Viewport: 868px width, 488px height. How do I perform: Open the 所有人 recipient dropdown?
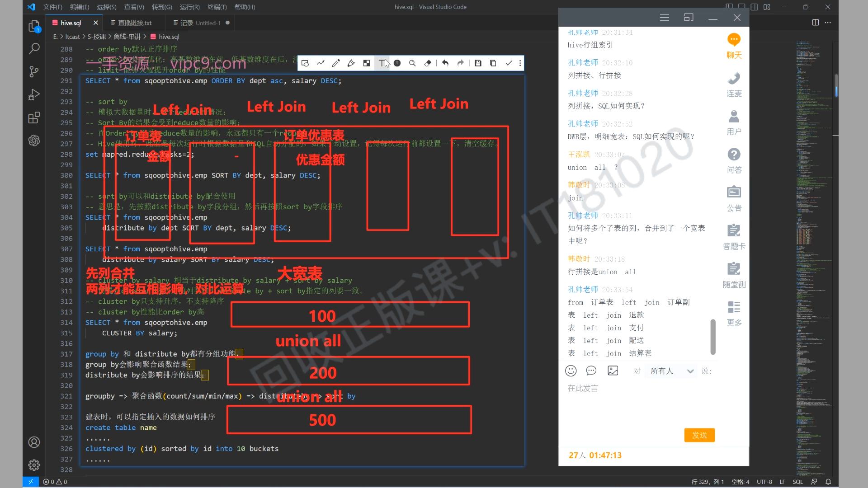[672, 371]
